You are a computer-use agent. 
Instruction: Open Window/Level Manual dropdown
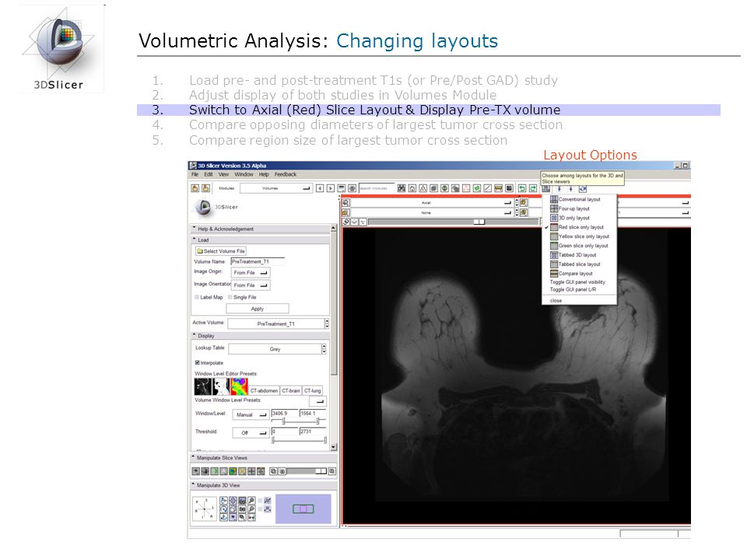[x=251, y=415]
